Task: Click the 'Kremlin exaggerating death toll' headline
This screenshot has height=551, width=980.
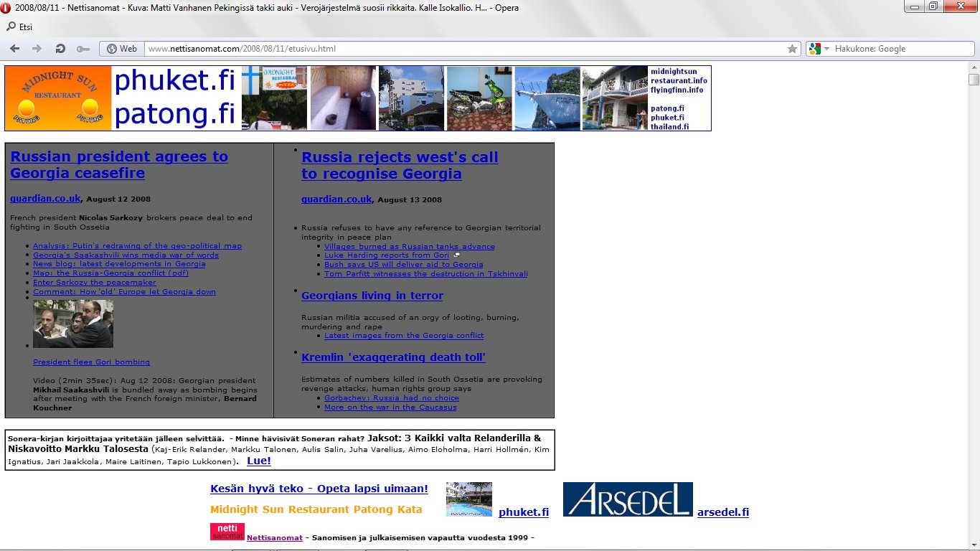Action: click(393, 357)
